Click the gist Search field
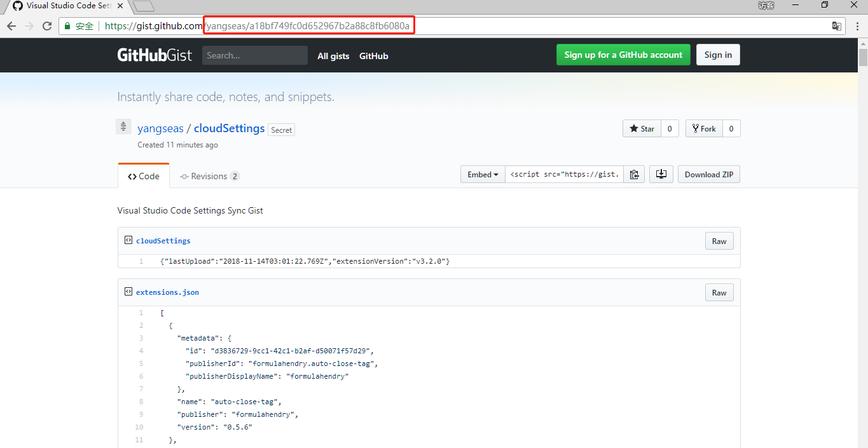The width and height of the screenshot is (868, 448). coord(254,55)
